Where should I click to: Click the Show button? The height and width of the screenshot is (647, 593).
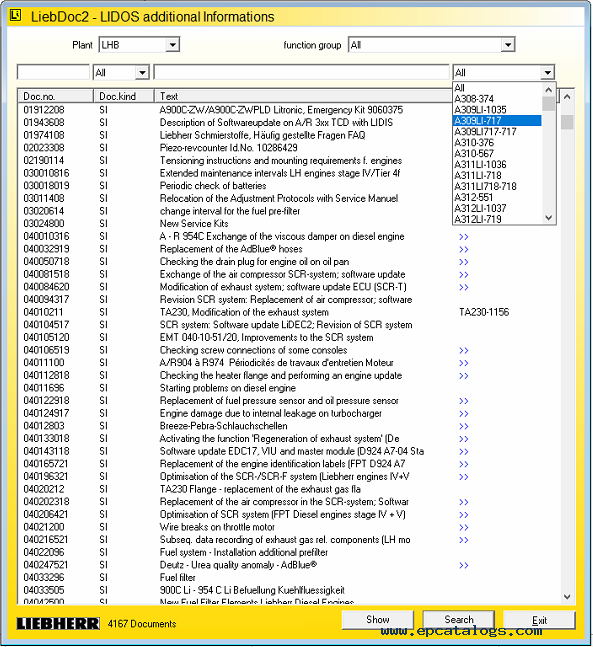coord(378,619)
